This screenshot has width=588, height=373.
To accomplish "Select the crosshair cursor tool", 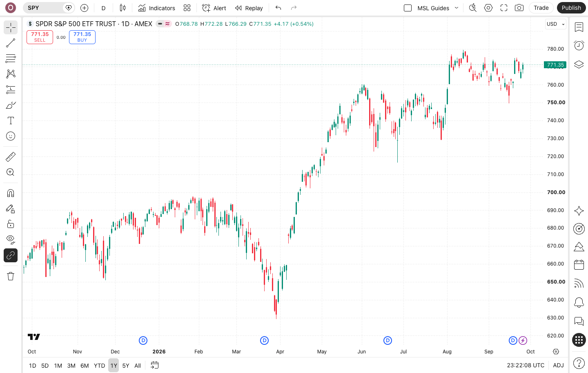I will click(x=11, y=27).
